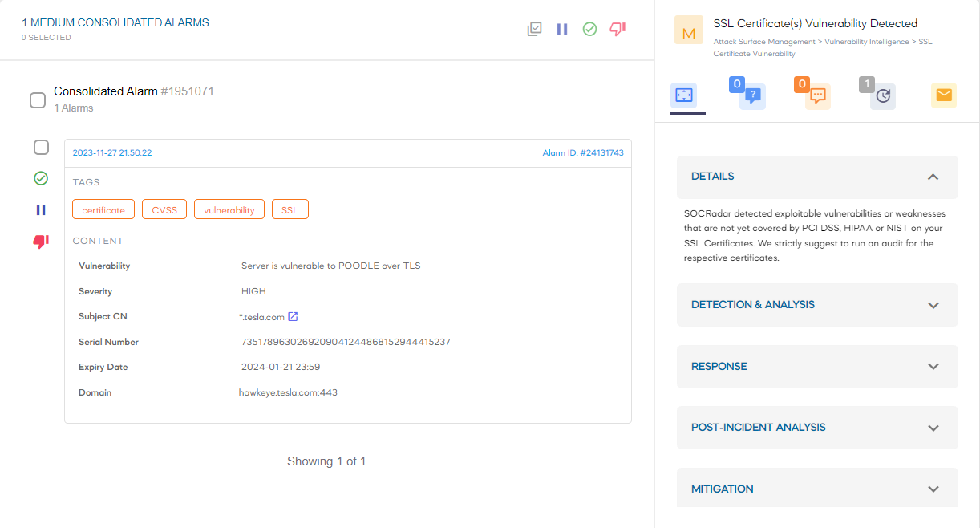
Task: Click the Attack Surface Management breadcrumb text
Action: (x=763, y=41)
